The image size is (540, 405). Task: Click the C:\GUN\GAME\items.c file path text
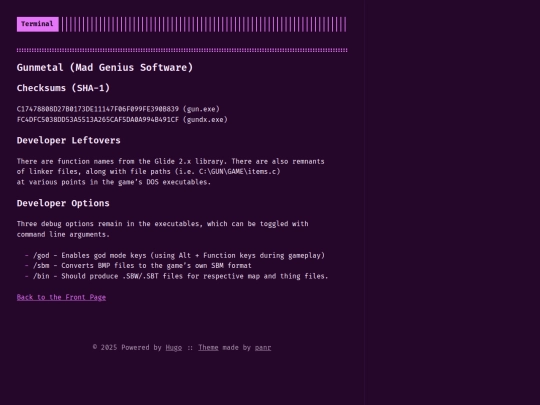(239, 172)
